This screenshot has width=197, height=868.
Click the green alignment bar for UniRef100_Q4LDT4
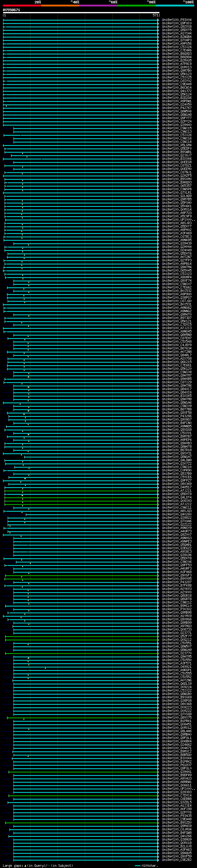pos(82,497)
